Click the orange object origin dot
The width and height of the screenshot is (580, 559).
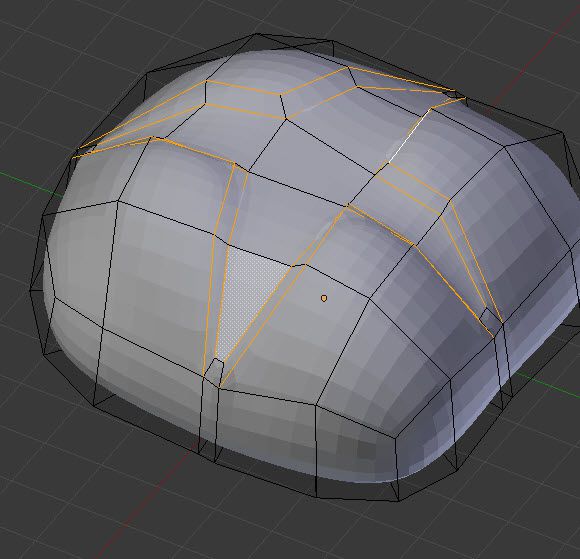click(324, 298)
